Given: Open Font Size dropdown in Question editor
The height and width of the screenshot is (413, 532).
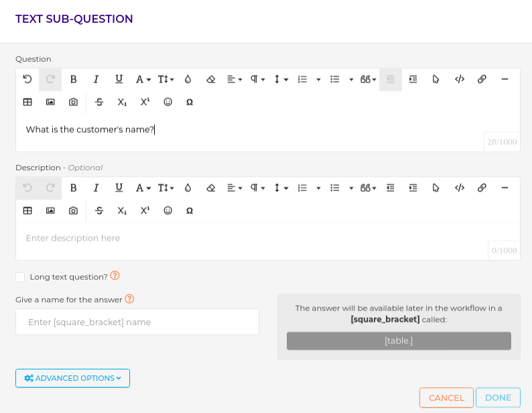Looking at the screenshot, I should click(x=165, y=79).
